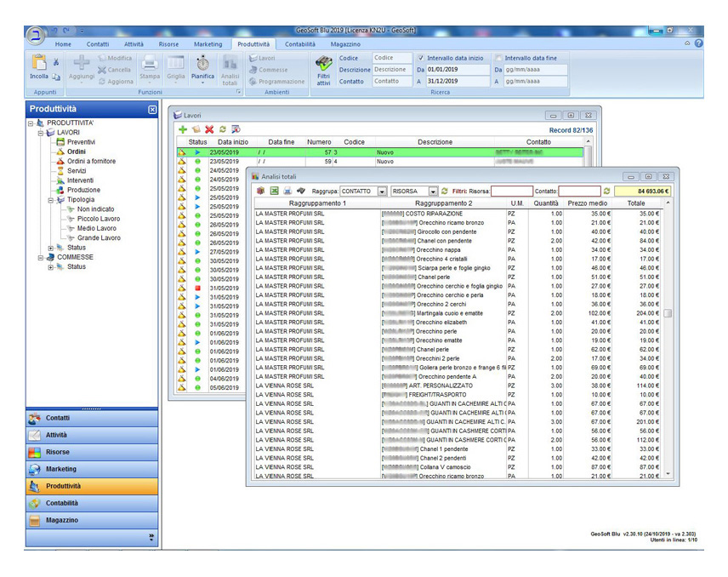Expand the navigation pane options chevron

(151, 538)
